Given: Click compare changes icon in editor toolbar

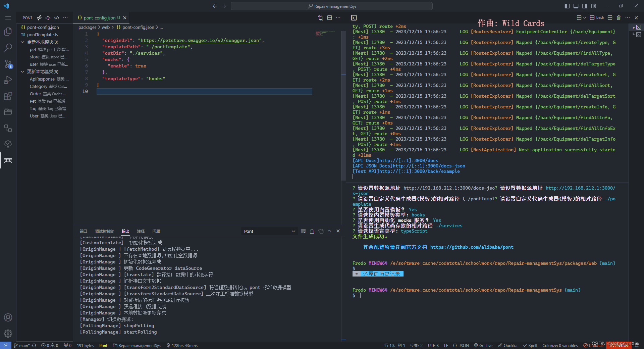Looking at the screenshot, I should (x=321, y=18).
